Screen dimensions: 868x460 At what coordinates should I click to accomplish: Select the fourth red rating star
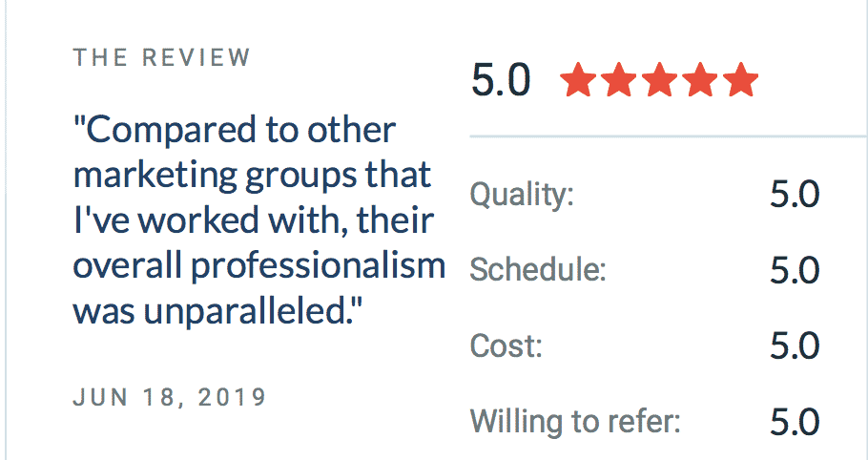[699, 80]
